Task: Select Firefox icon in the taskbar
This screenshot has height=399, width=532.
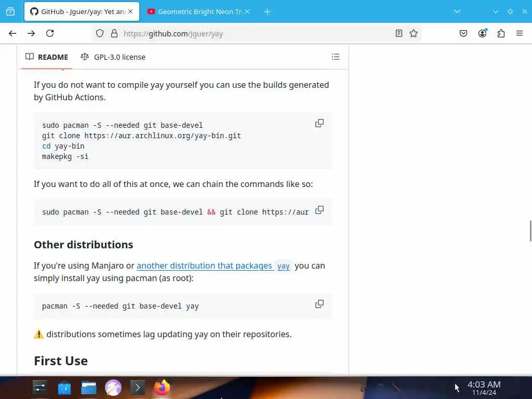Action: pyautogui.click(x=162, y=387)
